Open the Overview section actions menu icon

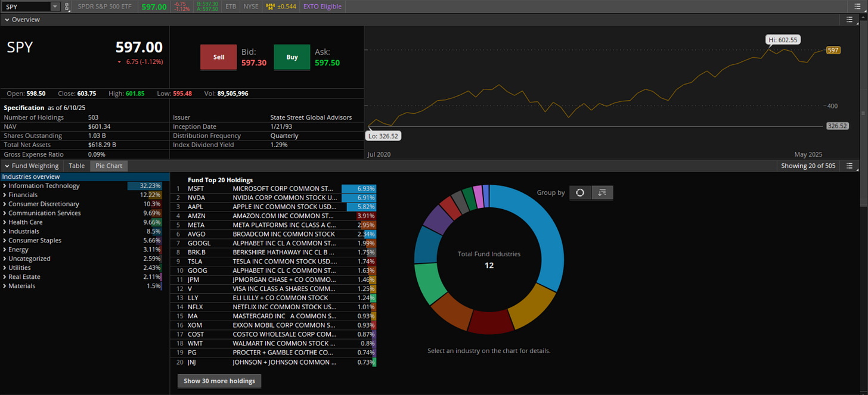tap(850, 20)
